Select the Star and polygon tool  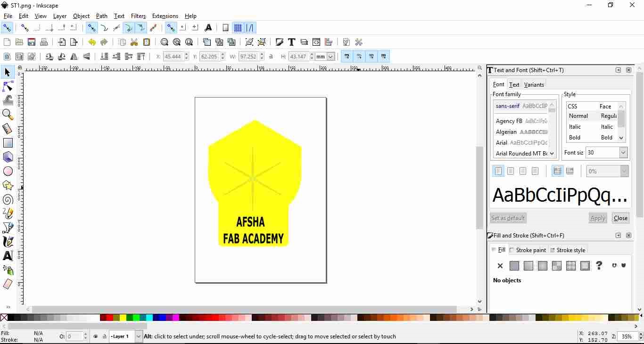8,185
